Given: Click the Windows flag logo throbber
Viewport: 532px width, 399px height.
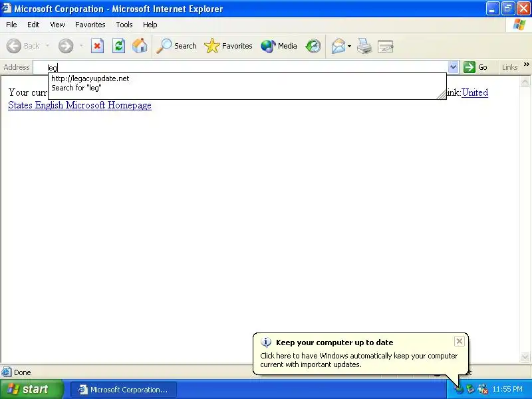Looking at the screenshot, I should click(x=519, y=25).
